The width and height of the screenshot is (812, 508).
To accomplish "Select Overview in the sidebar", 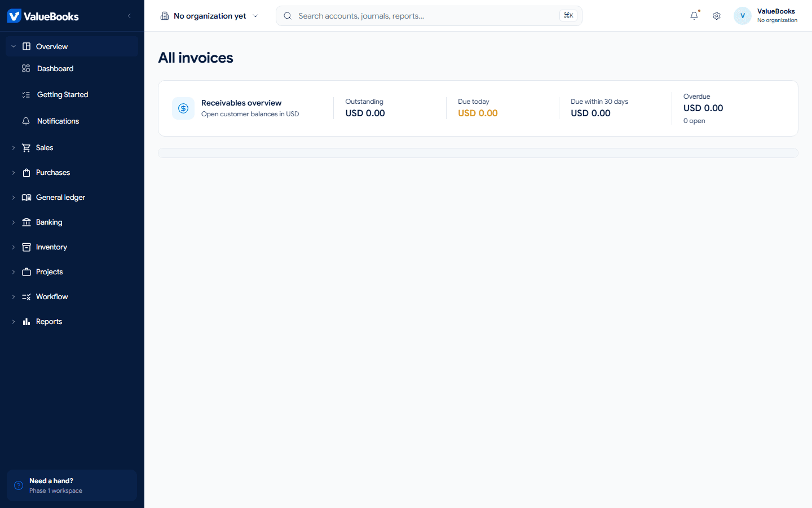I will click(x=72, y=46).
